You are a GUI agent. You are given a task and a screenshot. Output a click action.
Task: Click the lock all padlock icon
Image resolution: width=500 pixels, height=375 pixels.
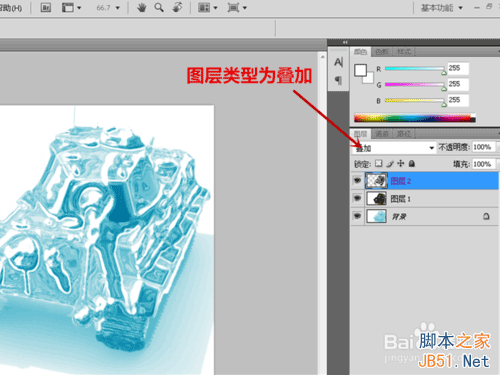pyautogui.click(x=412, y=163)
